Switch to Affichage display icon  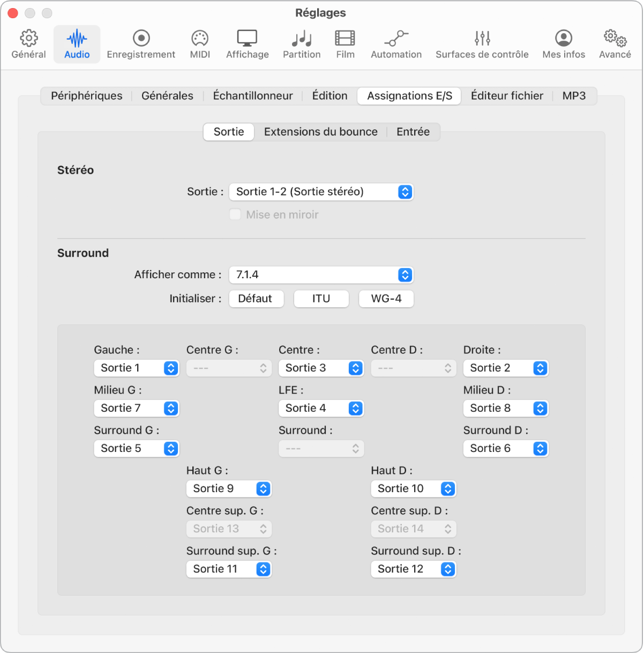pyautogui.click(x=247, y=38)
